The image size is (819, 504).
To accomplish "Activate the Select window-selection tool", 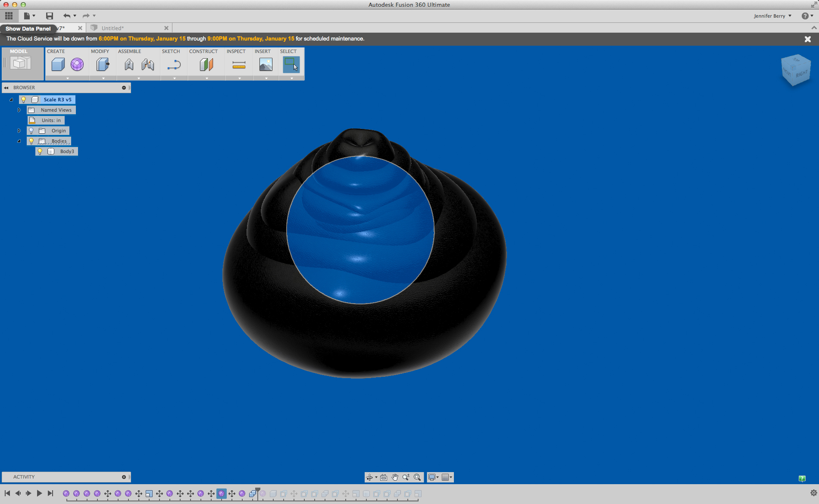I will 291,65.
